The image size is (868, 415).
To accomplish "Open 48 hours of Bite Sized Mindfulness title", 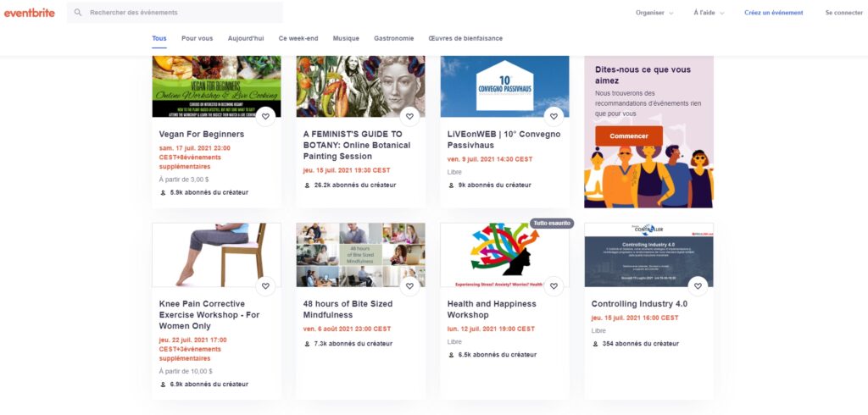I will tap(348, 309).
